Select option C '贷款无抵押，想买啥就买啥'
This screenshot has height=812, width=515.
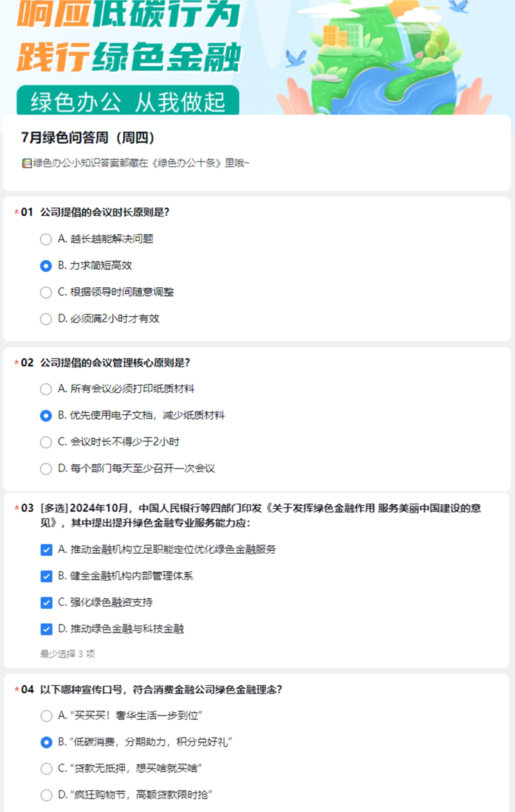[x=46, y=768]
